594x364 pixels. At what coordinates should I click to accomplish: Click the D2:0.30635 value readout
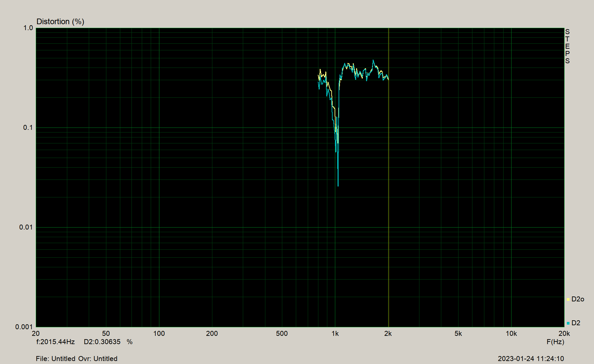pos(102,342)
